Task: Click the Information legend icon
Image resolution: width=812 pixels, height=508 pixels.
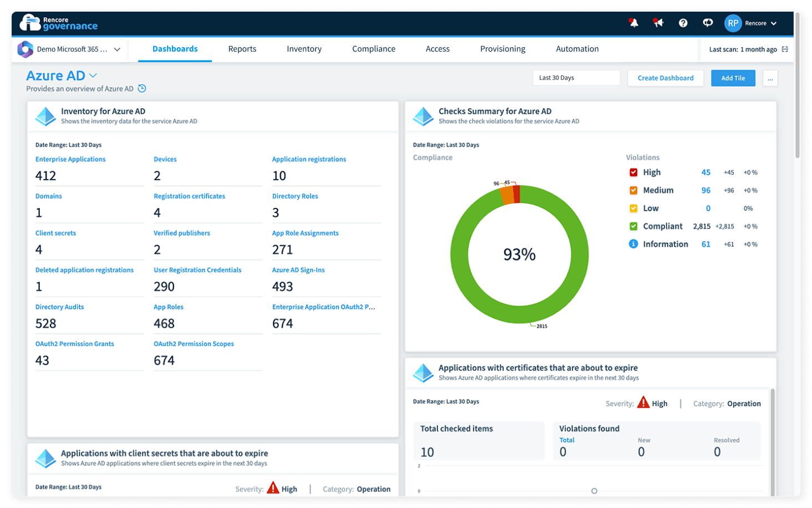Action: click(x=633, y=244)
